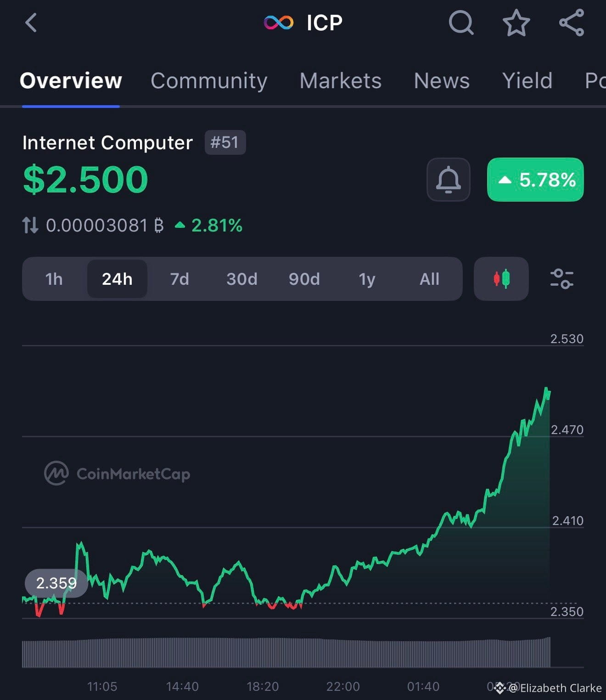
Task: Tap the 5.78% change badge
Action: (x=535, y=180)
